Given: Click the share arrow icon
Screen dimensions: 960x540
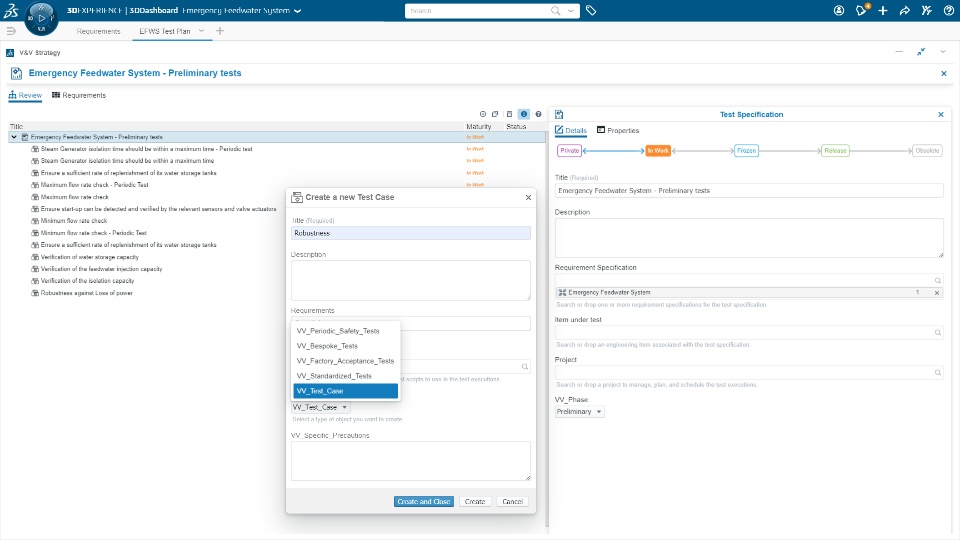Looking at the screenshot, I should coord(905,10).
